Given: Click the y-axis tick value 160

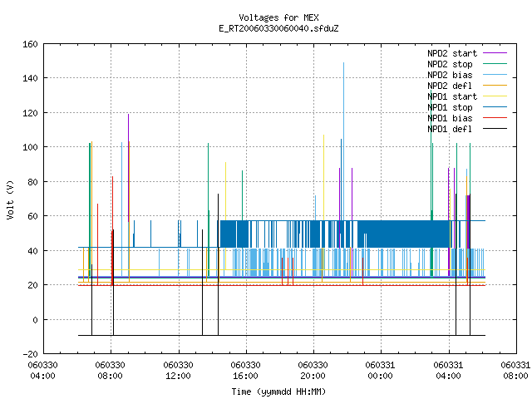Looking at the screenshot, I should (x=30, y=44).
